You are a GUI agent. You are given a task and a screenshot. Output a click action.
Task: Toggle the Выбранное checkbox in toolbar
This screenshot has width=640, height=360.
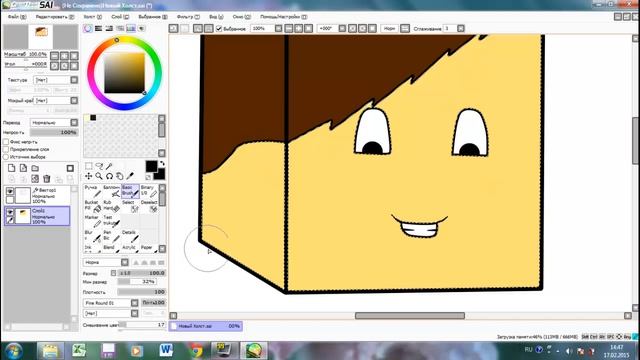[x=219, y=29]
